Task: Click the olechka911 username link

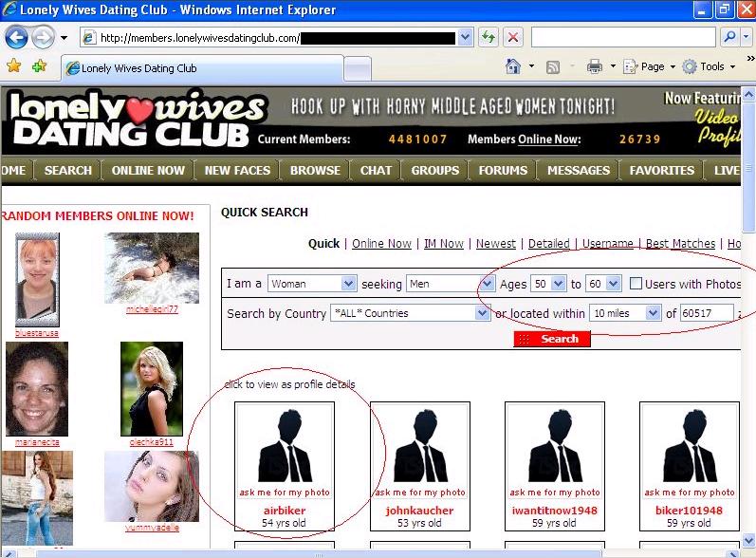Action: coord(152,442)
